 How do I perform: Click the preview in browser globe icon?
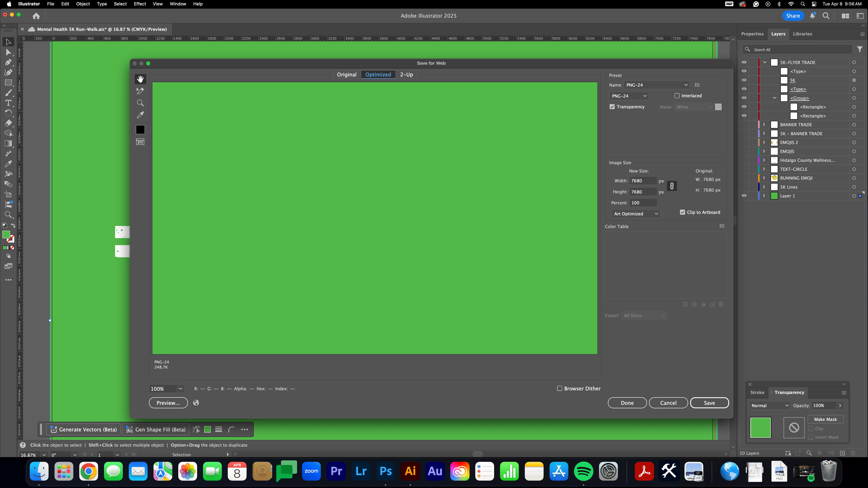pos(196,403)
